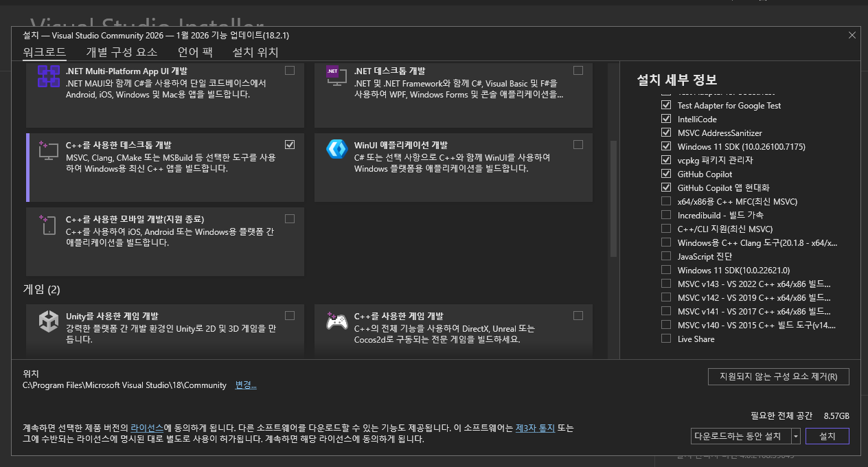
Task: Click the .NET desktop development workload icon
Action: [x=336, y=76]
